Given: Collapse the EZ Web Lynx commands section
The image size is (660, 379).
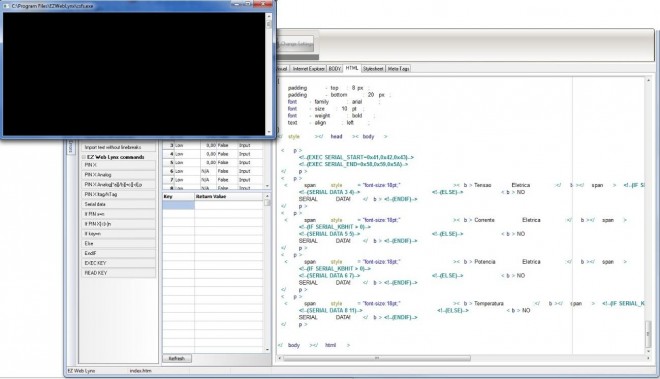Looking at the screenshot, I should pyautogui.click(x=84, y=157).
